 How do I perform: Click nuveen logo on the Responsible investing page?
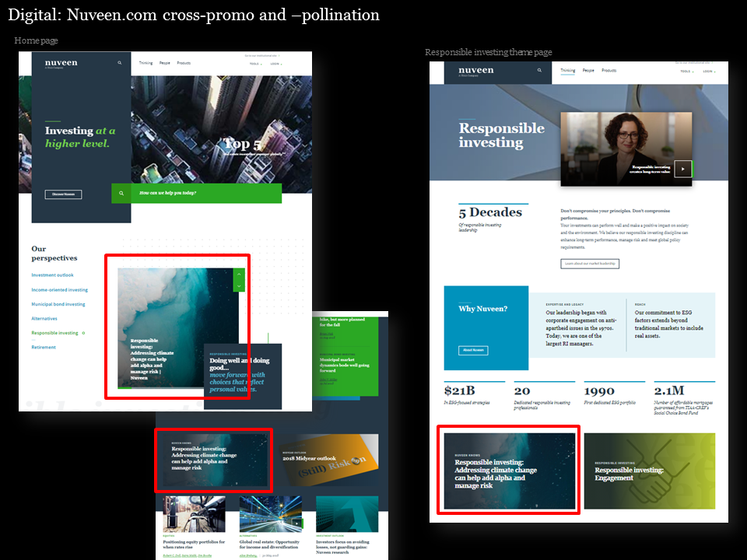(x=476, y=71)
